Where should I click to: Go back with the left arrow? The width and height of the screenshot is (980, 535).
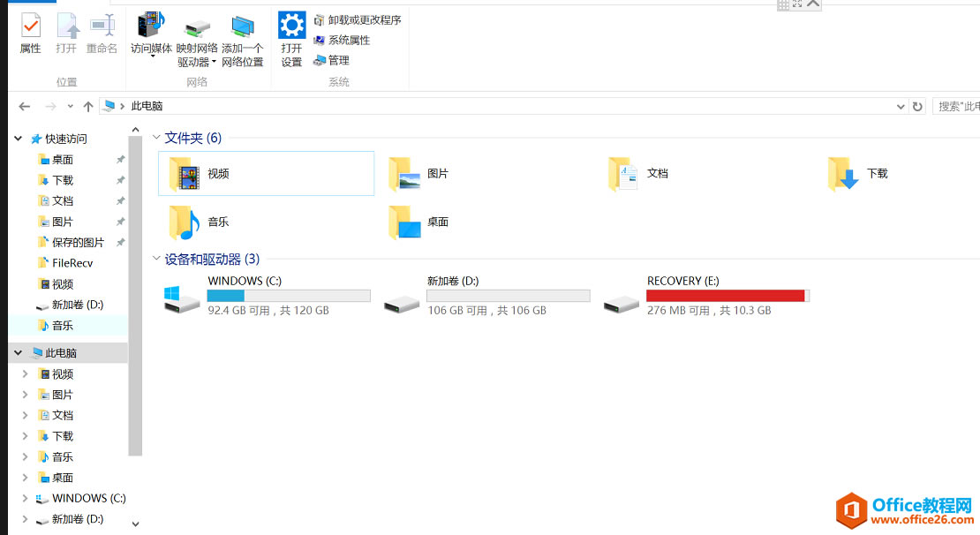(25, 106)
